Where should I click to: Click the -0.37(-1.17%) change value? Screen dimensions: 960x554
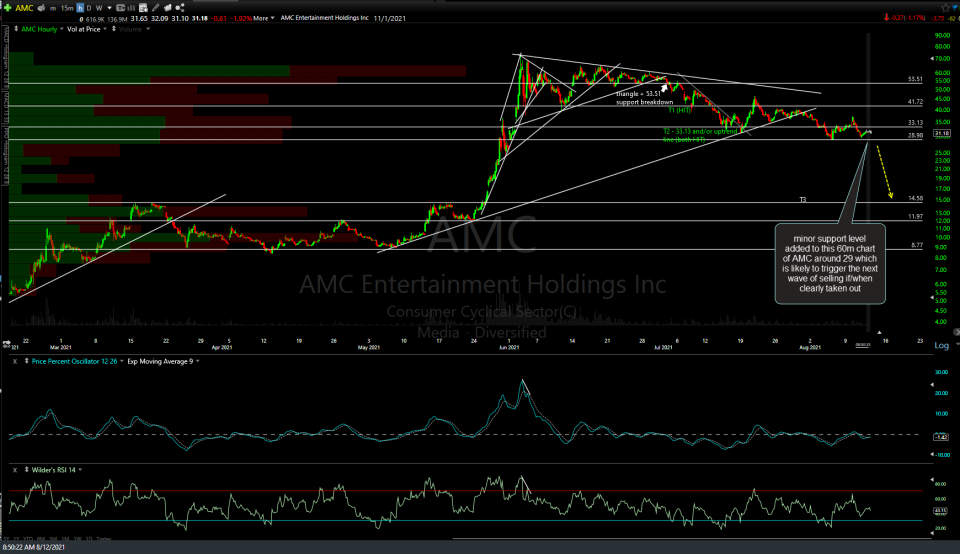(x=908, y=18)
